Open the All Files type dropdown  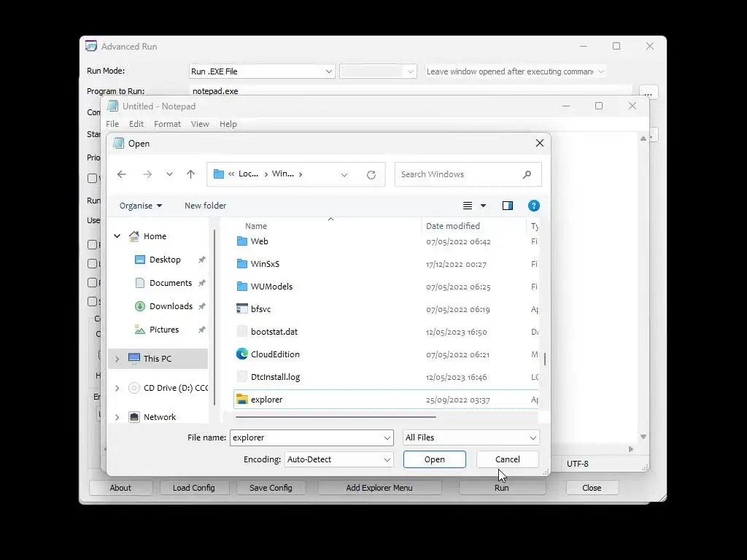coord(471,437)
